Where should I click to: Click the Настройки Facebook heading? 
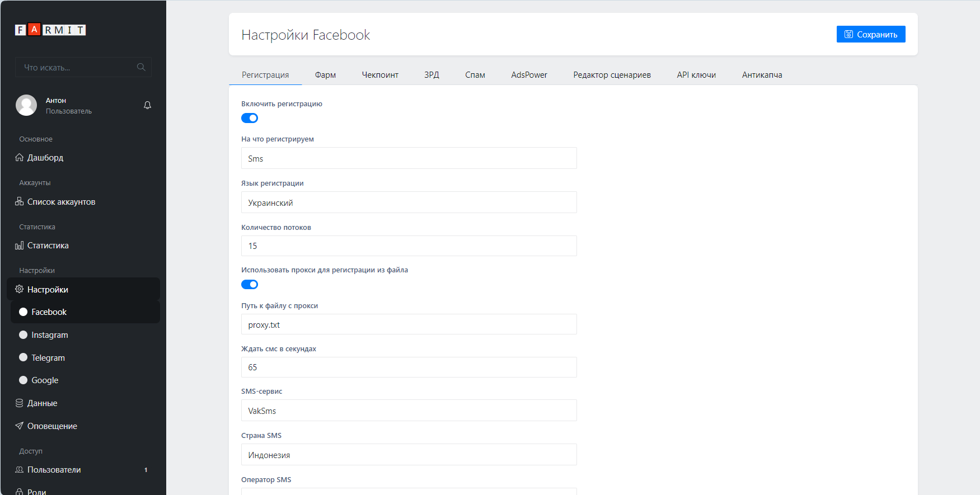(x=306, y=35)
